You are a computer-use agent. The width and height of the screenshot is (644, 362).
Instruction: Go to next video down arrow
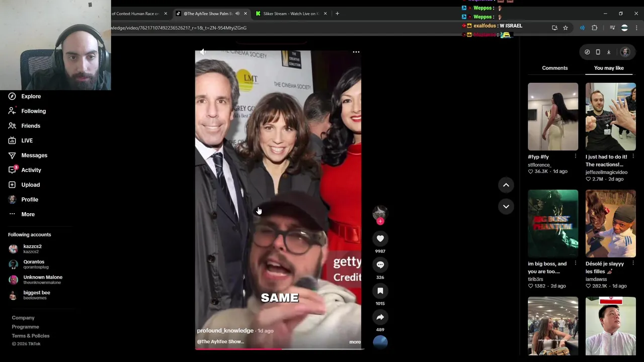click(x=506, y=206)
